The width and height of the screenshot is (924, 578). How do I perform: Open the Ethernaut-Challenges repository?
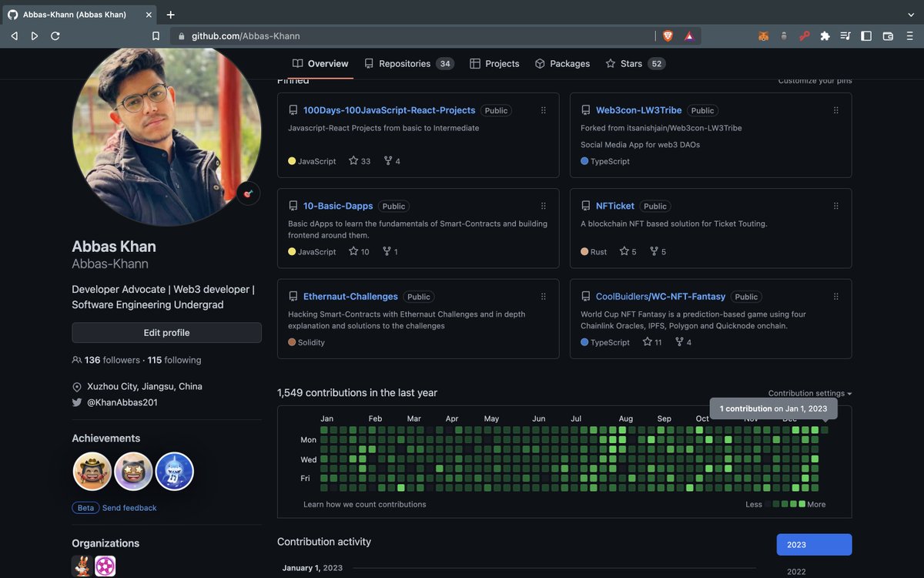coord(350,296)
